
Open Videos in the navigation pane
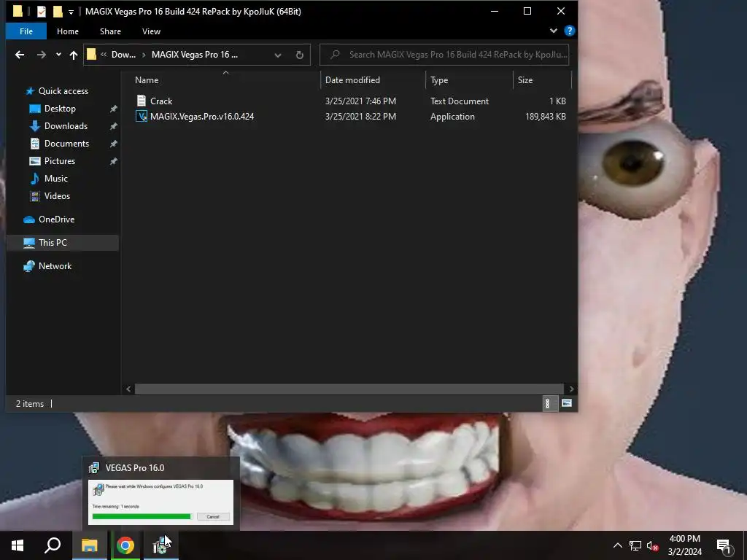coord(57,196)
